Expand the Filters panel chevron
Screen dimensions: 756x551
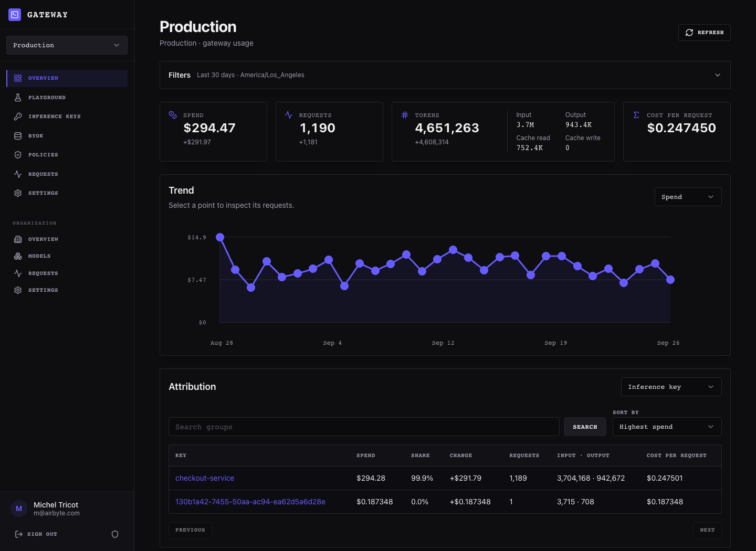click(718, 75)
